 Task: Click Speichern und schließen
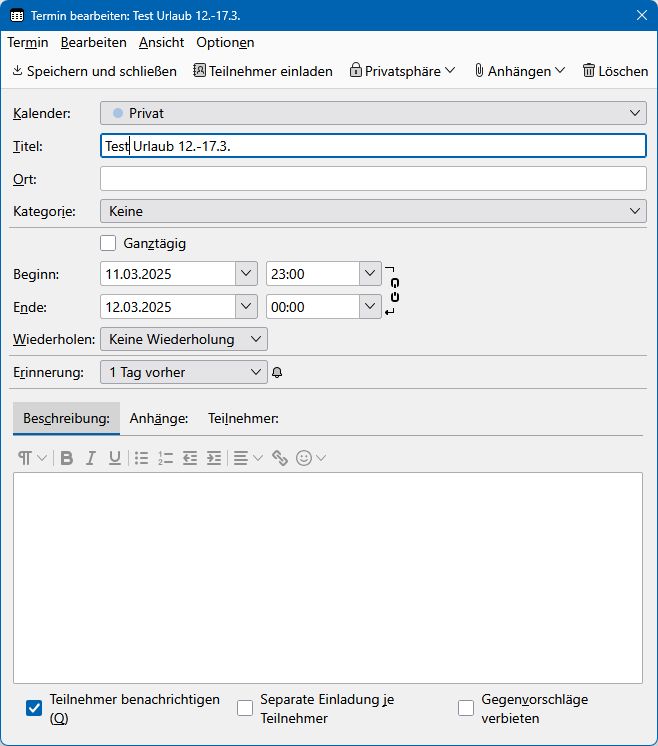[x=94, y=71]
